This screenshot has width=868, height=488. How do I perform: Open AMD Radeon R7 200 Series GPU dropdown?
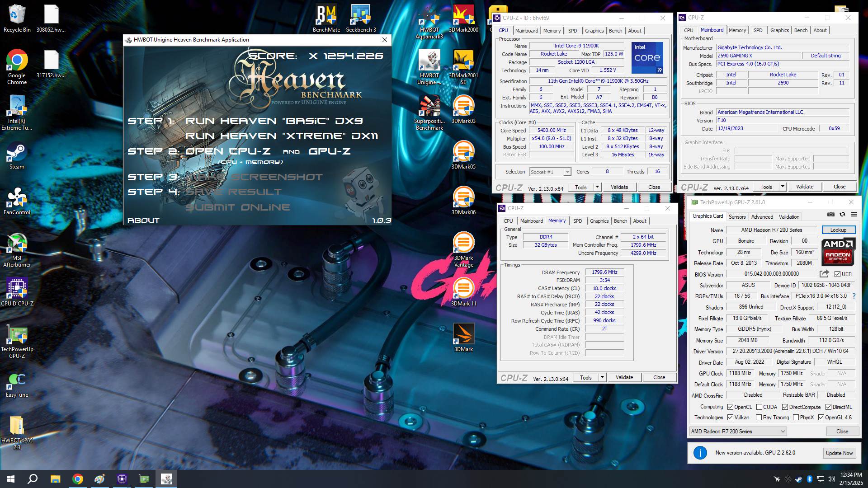pos(738,432)
